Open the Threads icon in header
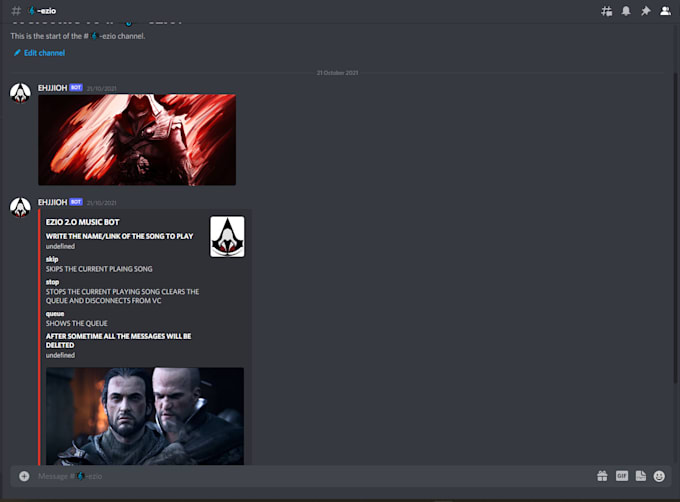Viewport: 680px width, 502px height. pyautogui.click(x=606, y=11)
